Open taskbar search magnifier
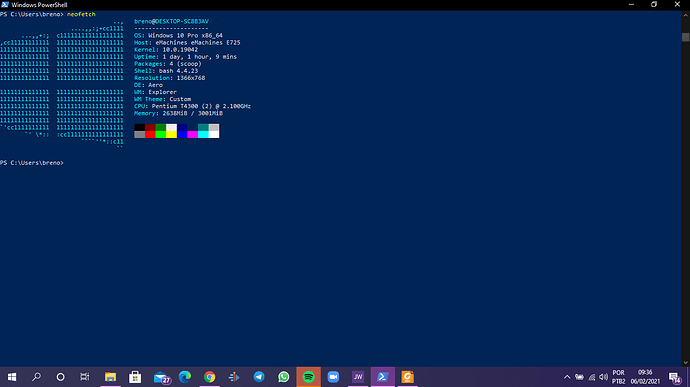 point(37,377)
